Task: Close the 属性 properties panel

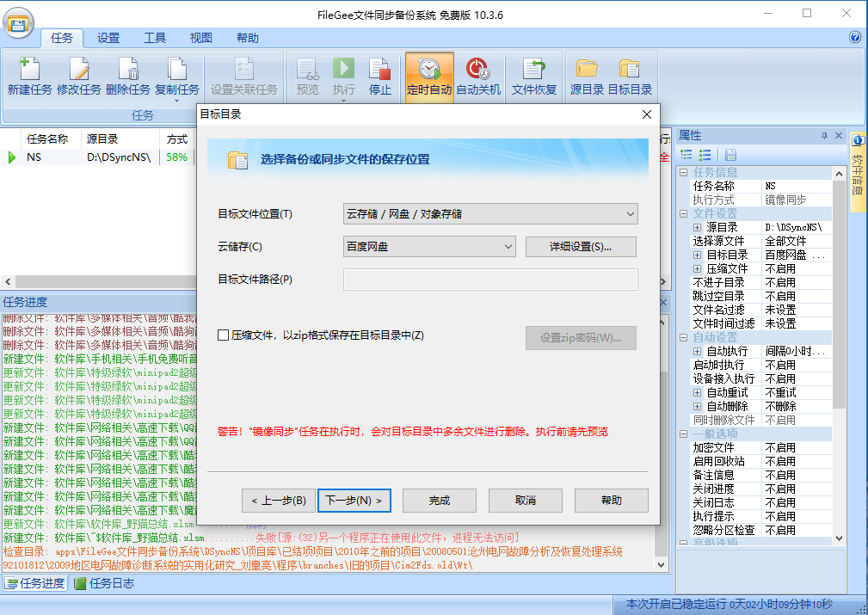Action: point(839,136)
